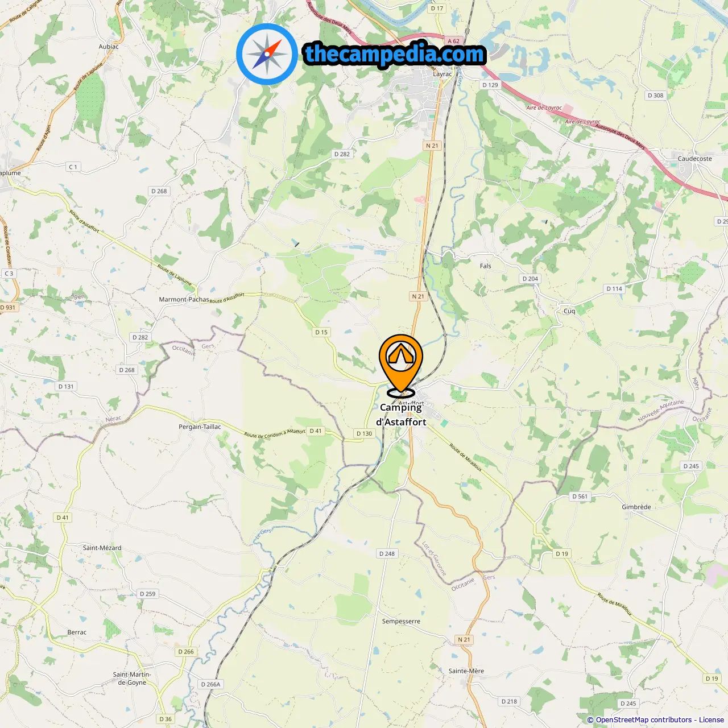
Task: Click the Layrac town label
Action: click(442, 74)
